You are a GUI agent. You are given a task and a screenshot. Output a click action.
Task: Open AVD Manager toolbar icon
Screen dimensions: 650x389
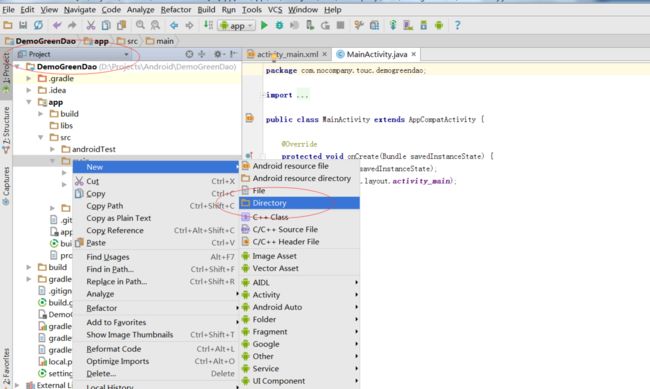tap(408, 25)
